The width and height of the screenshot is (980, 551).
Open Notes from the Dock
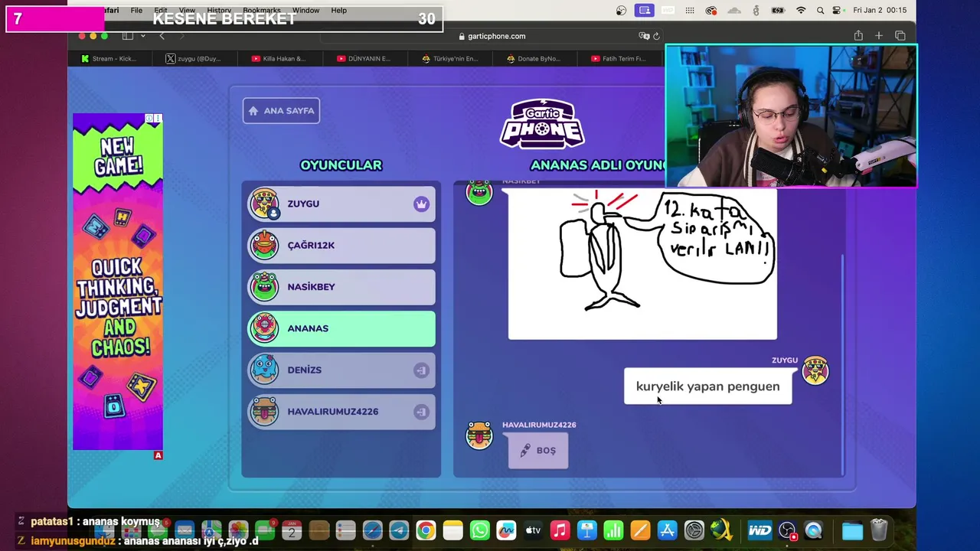(452, 530)
